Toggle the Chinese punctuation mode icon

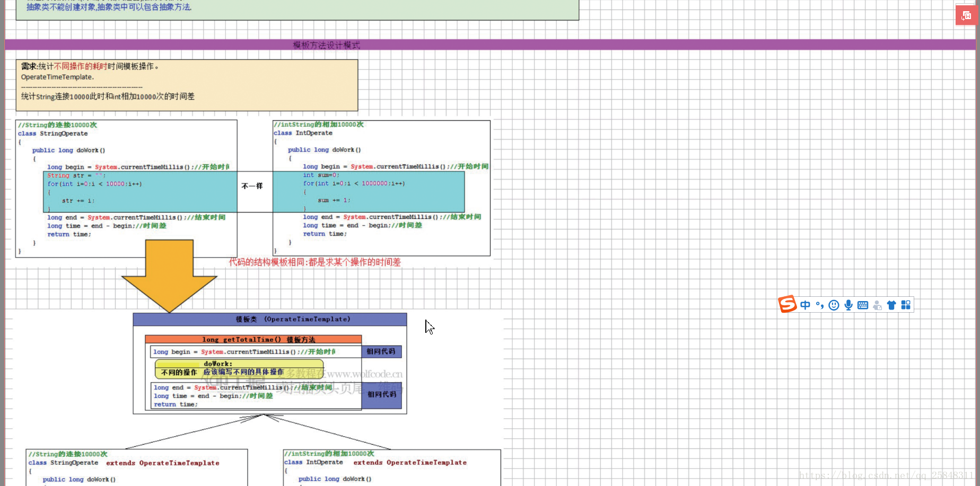(x=820, y=305)
